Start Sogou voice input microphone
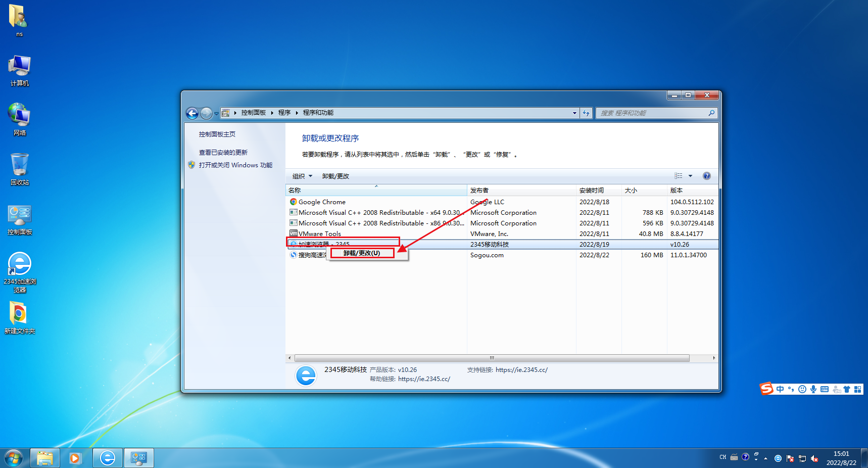 point(813,389)
